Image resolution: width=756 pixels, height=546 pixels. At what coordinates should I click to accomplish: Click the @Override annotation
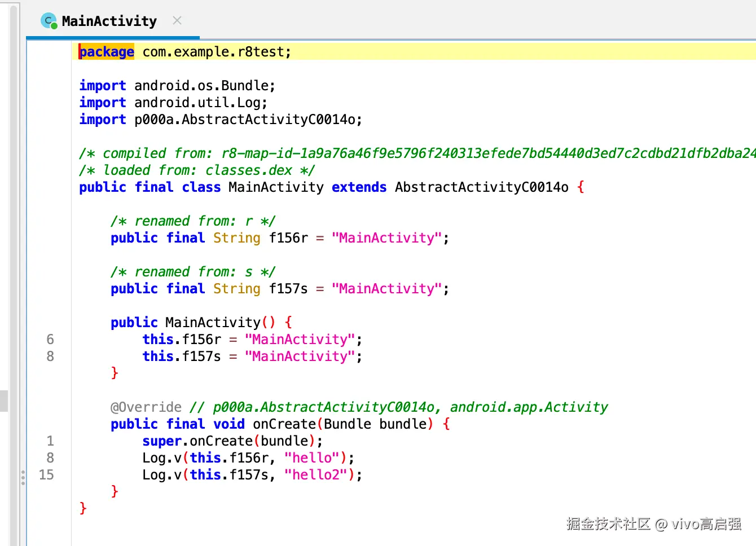(146, 407)
